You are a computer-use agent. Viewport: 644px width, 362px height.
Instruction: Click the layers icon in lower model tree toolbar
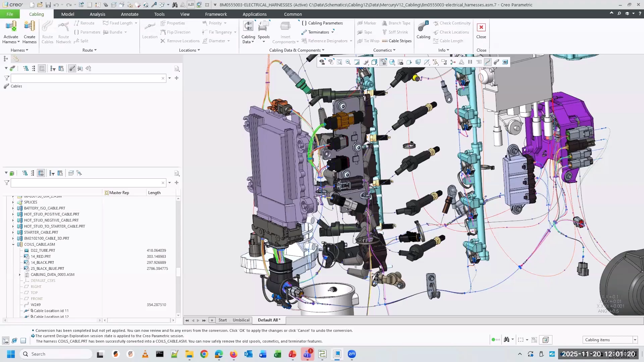(71, 173)
